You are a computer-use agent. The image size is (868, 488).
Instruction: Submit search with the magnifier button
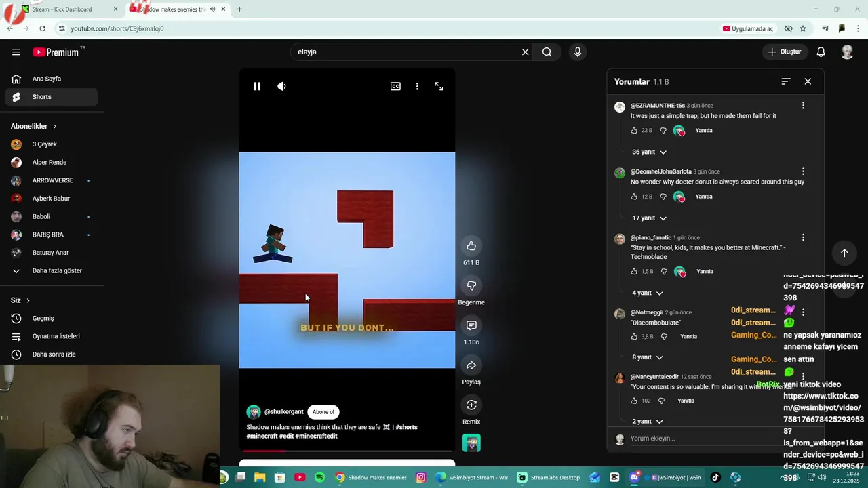coord(547,52)
